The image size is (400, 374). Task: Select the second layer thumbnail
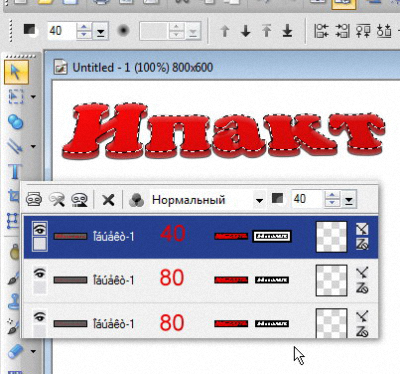point(332,280)
